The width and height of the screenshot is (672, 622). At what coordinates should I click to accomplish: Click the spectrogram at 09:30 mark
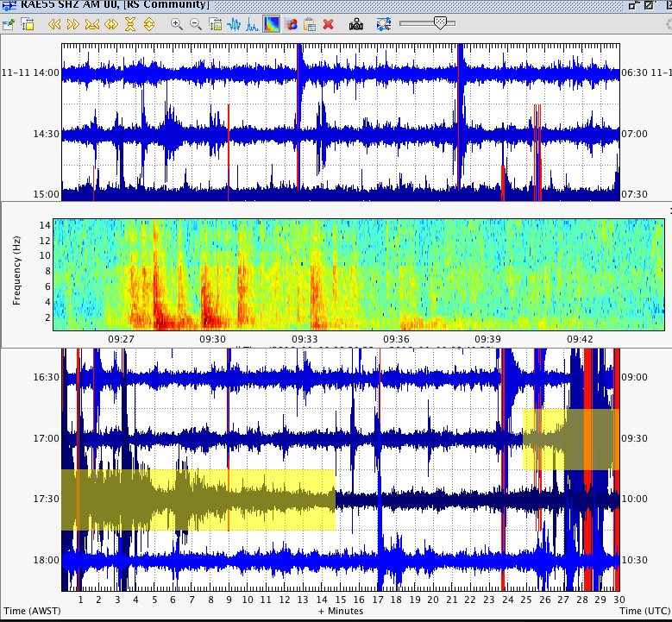point(212,274)
